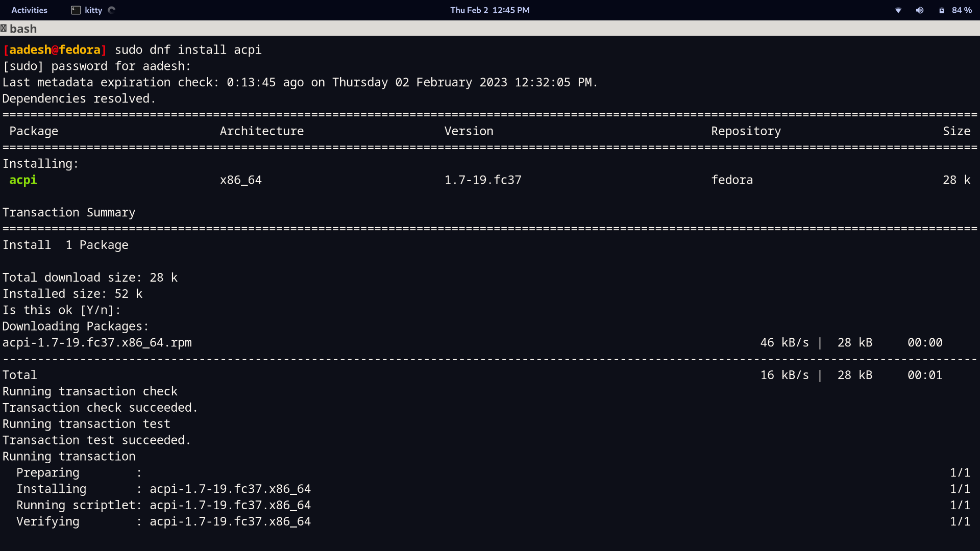The width and height of the screenshot is (980, 551).
Task: Click the fedora repository label
Action: (x=732, y=180)
